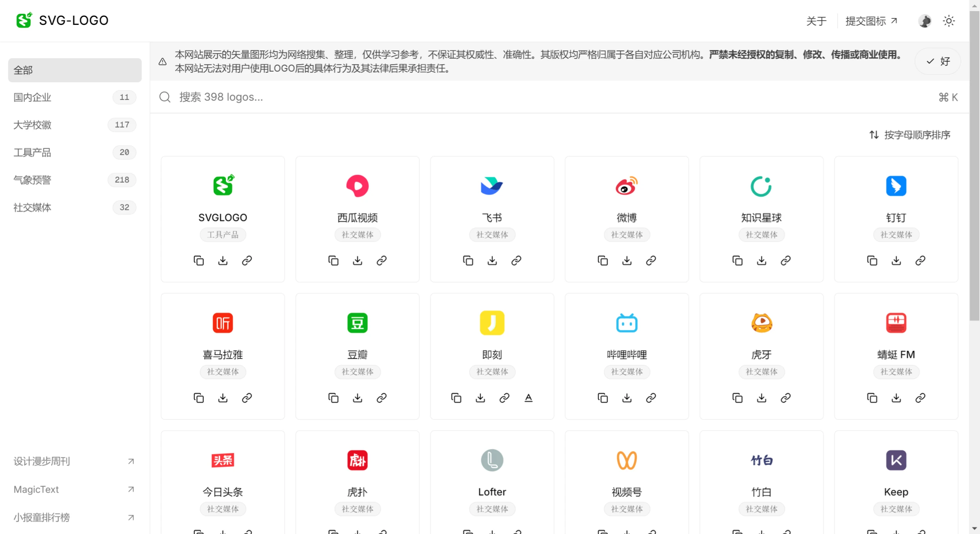Copy the 豆瓣 logo SVG code
Screen dimensions: 980x534
coord(333,398)
